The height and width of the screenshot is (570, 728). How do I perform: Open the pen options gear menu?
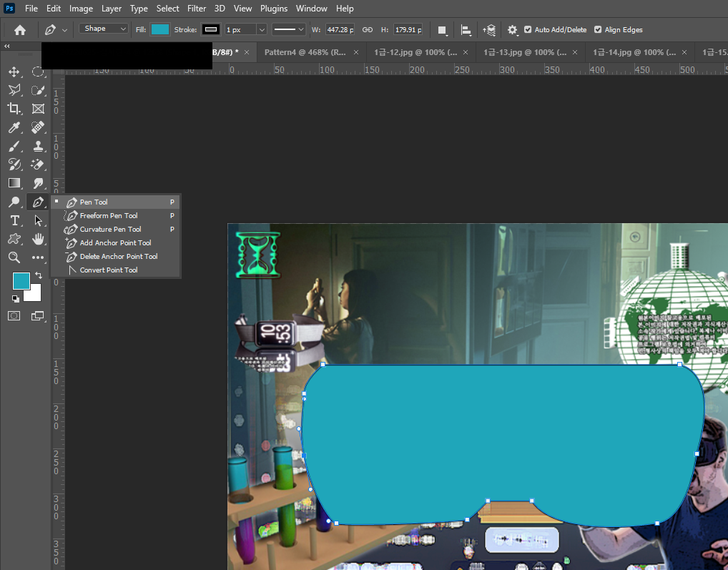512,30
